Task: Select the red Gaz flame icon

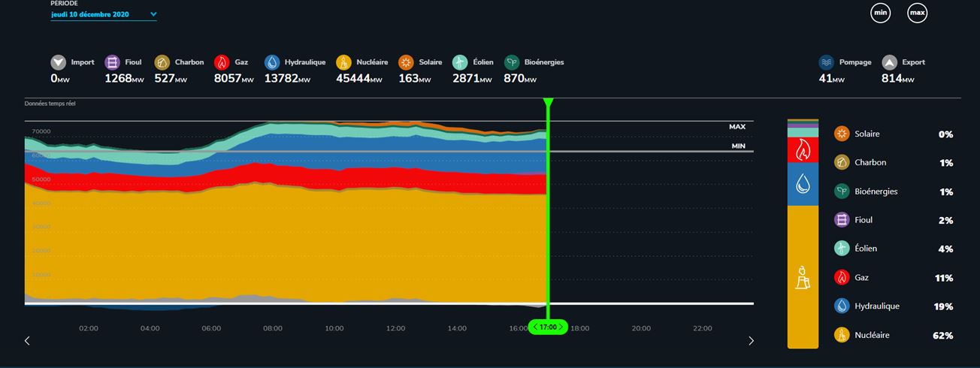Action: click(x=222, y=63)
